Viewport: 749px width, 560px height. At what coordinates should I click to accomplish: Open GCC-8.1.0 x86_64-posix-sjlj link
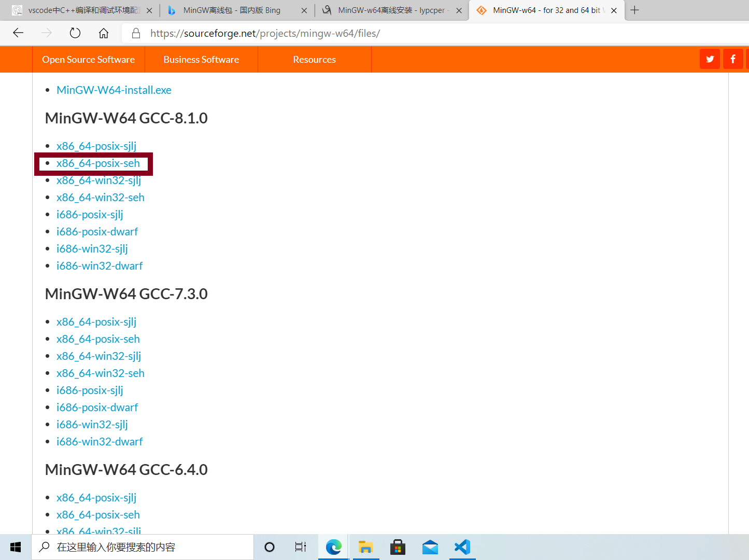tap(96, 146)
